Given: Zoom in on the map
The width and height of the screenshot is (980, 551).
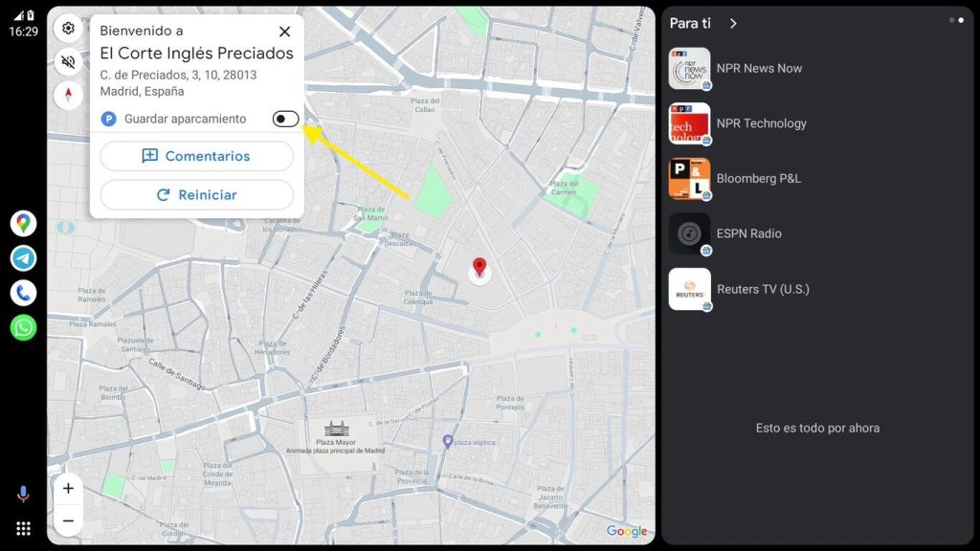Looking at the screenshot, I should [x=68, y=489].
